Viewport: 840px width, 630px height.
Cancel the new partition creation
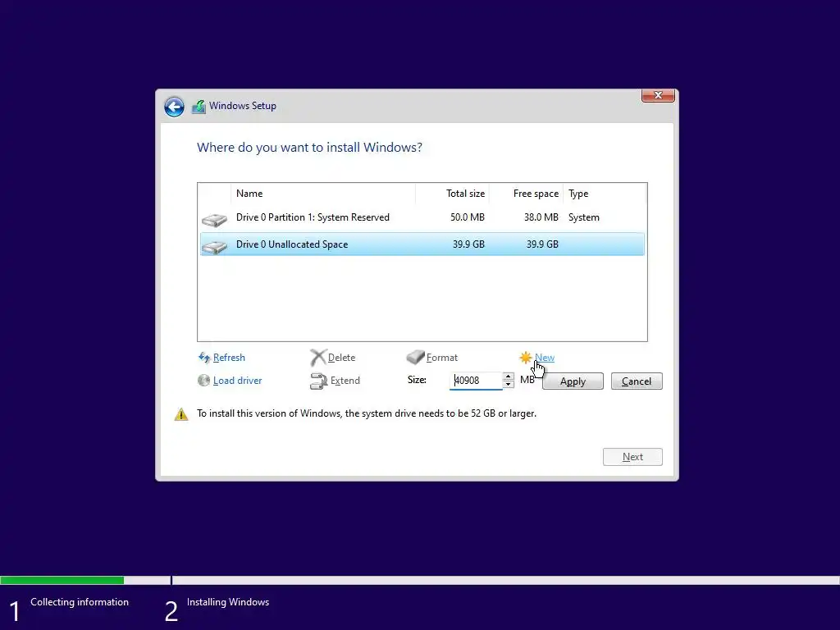coord(637,381)
